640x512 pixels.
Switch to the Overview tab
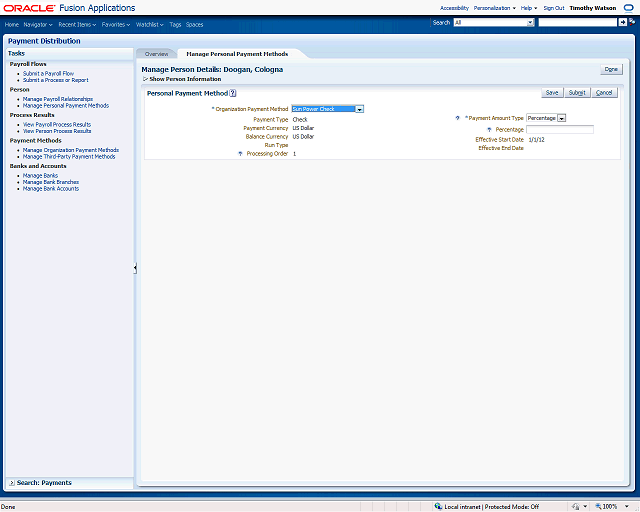click(x=156, y=53)
